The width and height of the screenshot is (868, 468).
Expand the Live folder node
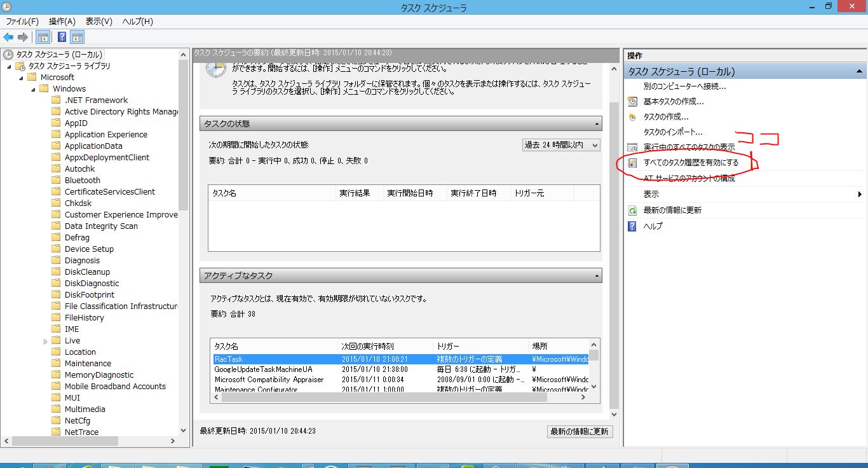[x=46, y=341]
